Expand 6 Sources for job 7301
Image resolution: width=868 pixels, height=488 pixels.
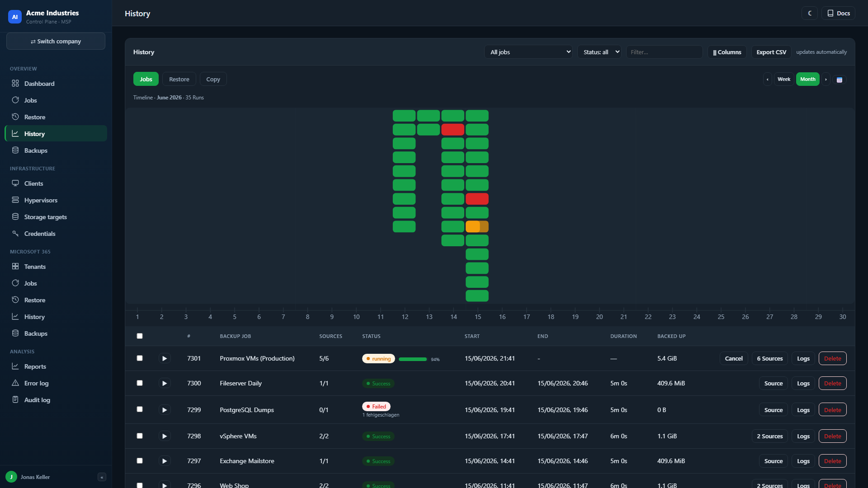(769, 358)
